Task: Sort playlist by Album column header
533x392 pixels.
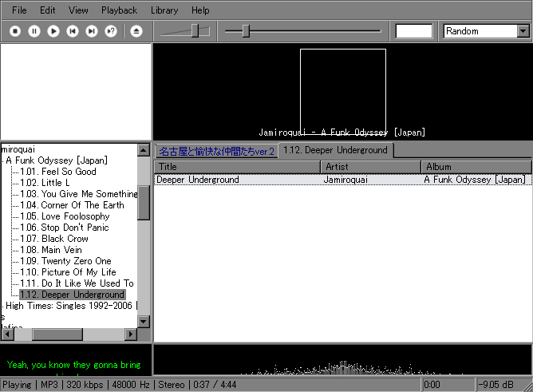Action: [x=476, y=167]
